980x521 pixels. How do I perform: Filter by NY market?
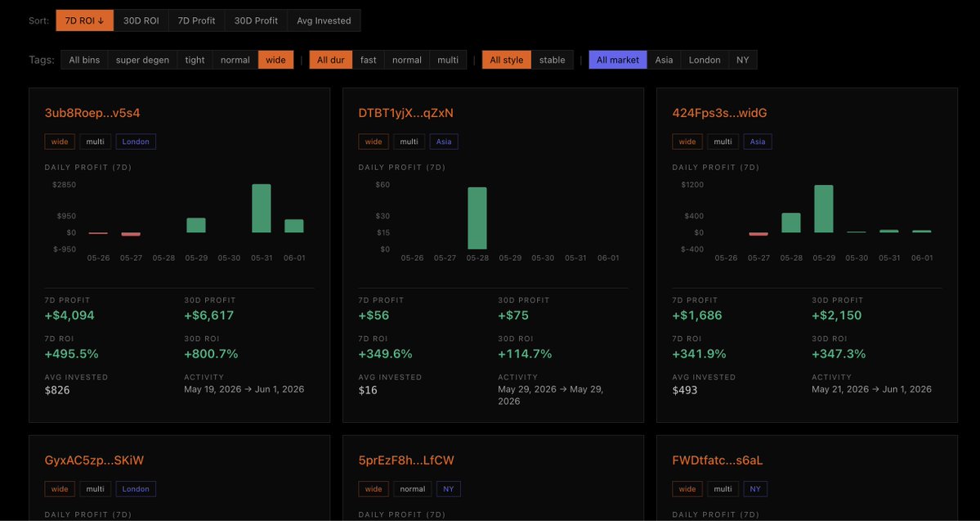pyautogui.click(x=742, y=60)
